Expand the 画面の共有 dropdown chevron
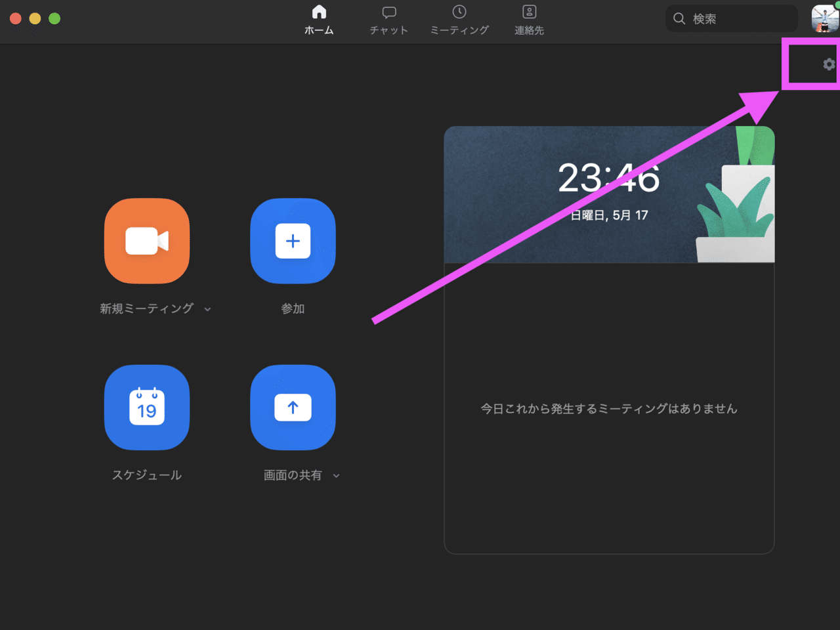Viewport: 840px width, 630px height. point(336,475)
